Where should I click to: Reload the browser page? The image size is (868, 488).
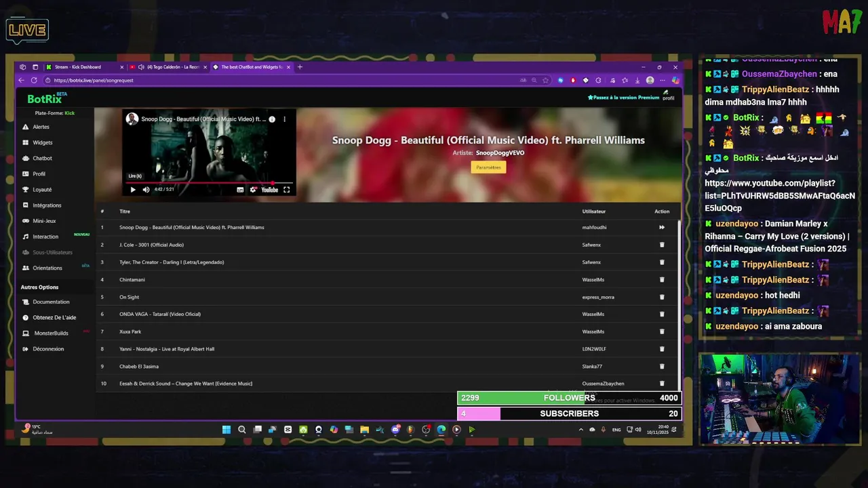point(34,80)
